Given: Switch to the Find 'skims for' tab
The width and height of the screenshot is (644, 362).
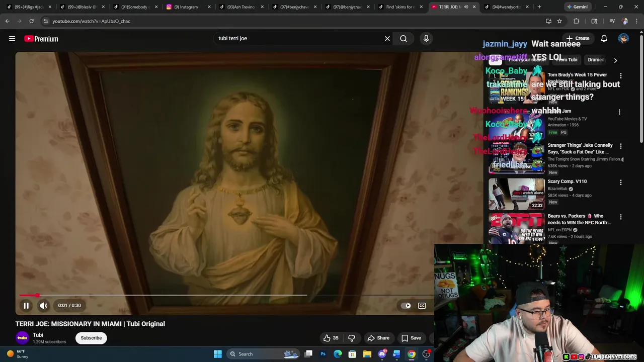Looking at the screenshot, I should click(x=400, y=7).
